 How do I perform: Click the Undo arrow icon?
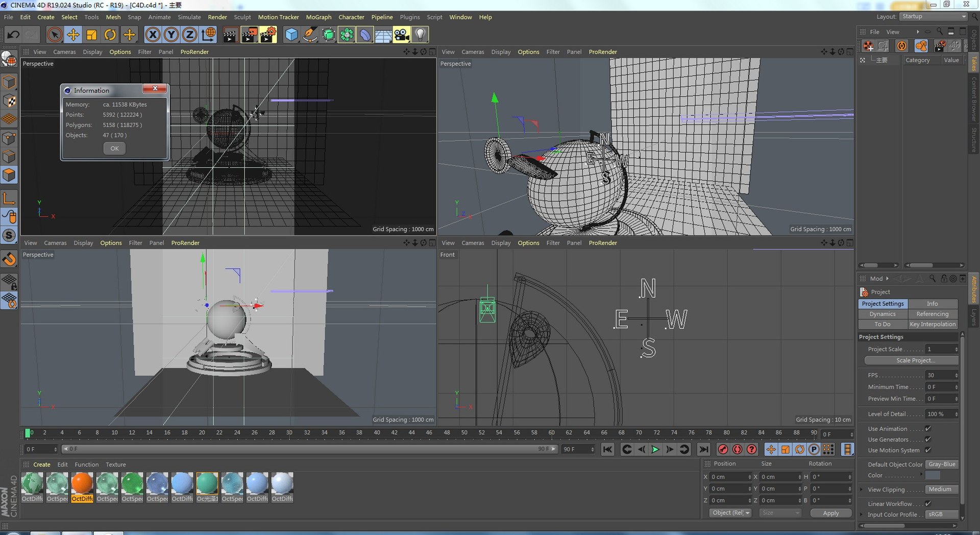pos(13,35)
